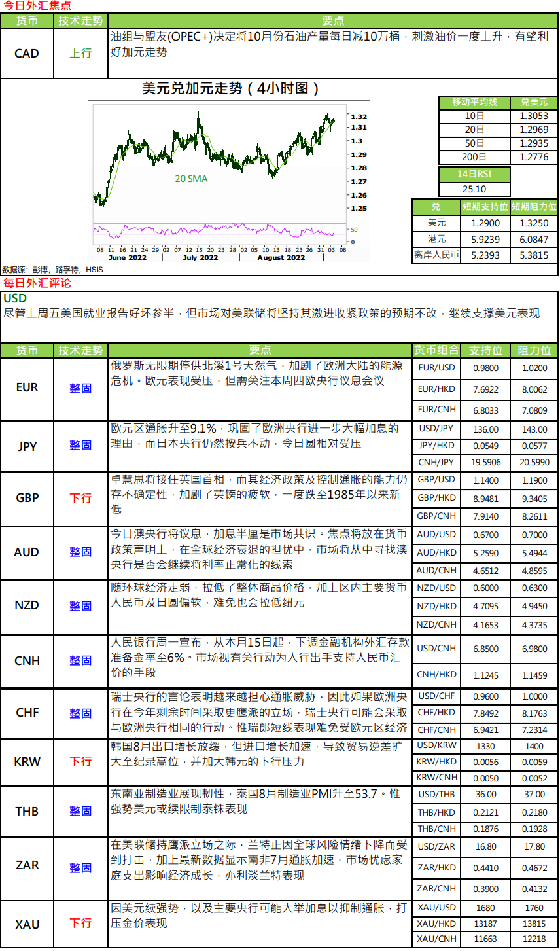Click the 14日RSI green header
Viewport: 560px width, 951px height.
click(x=474, y=174)
